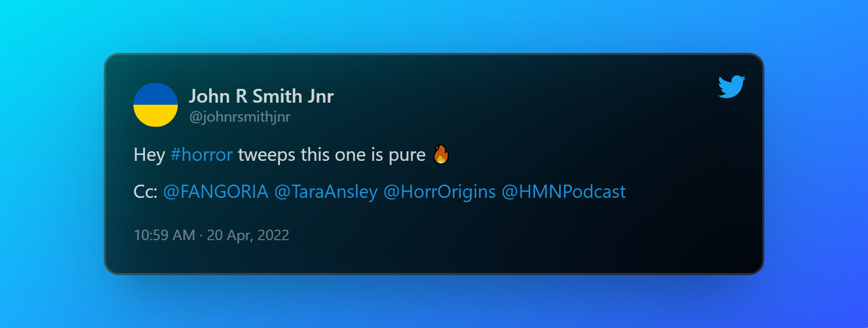Select the blue half of the avatar
Viewport: 868px width, 328px height.
[156, 94]
